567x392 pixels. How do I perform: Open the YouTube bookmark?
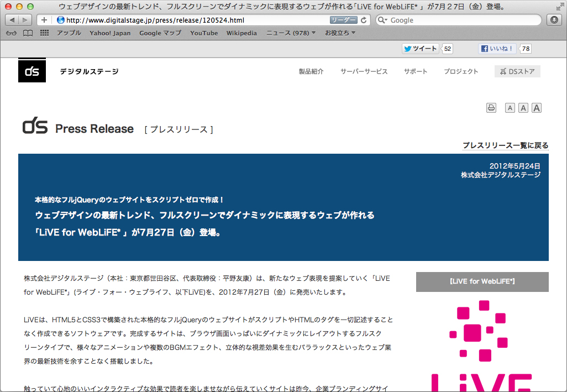[x=204, y=33]
